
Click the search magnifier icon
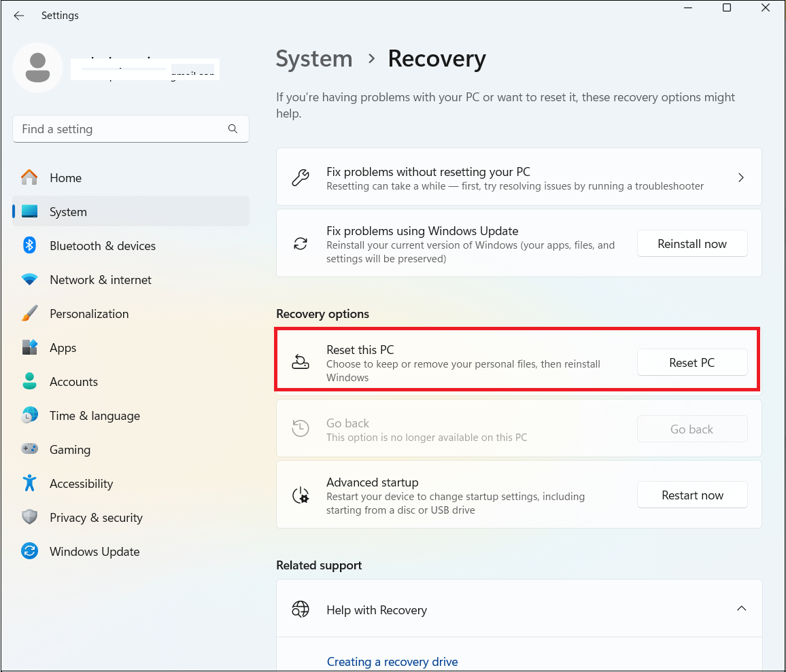[x=233, y=129]
